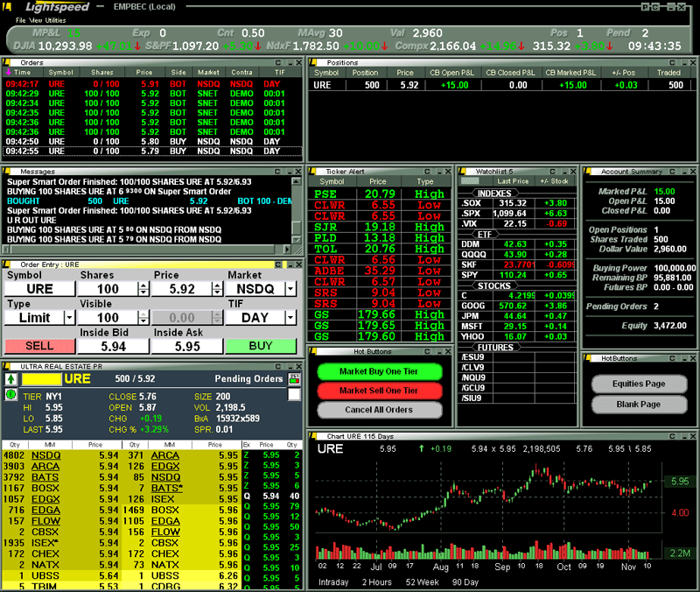
Task: Click the green tier up-arrow in the Level 2 montage
Action: [10, 379]
